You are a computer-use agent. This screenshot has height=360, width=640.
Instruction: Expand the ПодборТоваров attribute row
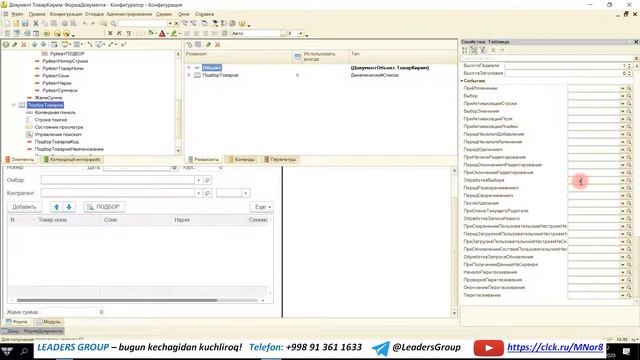pyautogui.click(x=189, y=75)
